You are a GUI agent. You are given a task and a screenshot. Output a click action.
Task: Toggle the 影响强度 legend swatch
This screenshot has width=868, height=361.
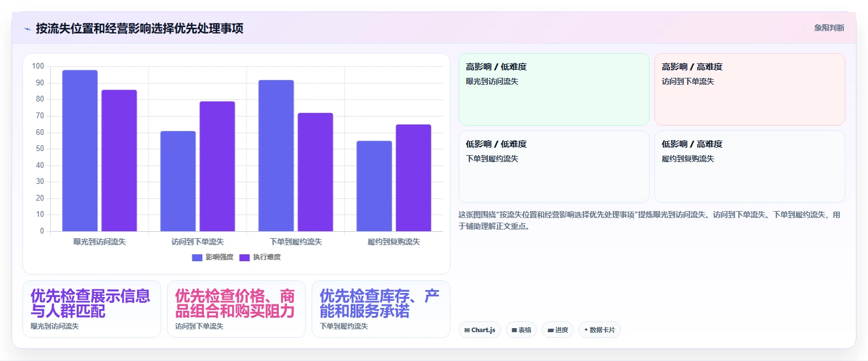click(197, 257)
